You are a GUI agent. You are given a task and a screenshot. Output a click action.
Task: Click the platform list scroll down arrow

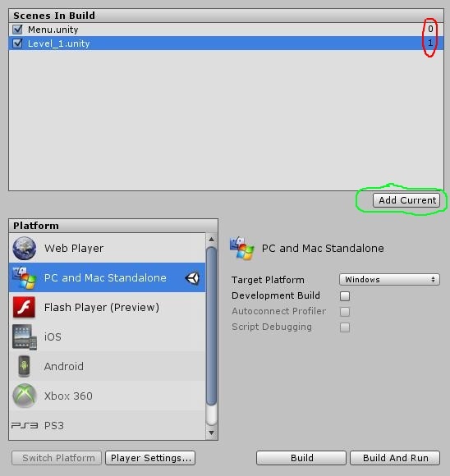[212, 433]
